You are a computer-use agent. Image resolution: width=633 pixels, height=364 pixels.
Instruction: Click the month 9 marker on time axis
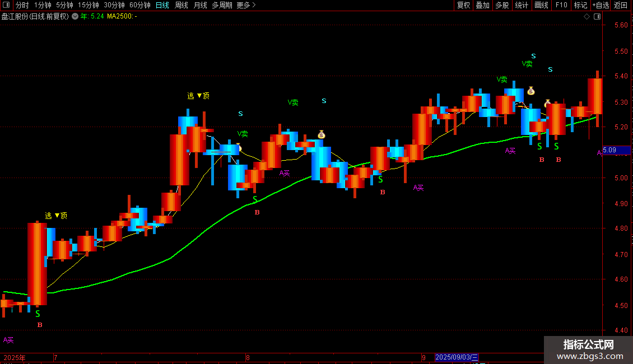[x=423, y=357]
